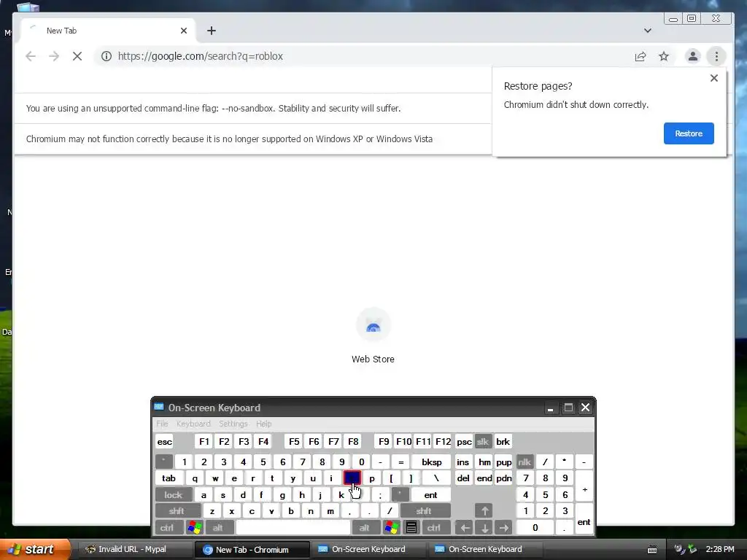
Task: Click right Windows logo key on keyboard
Action: pyautogui.click(x=392, y=528)
